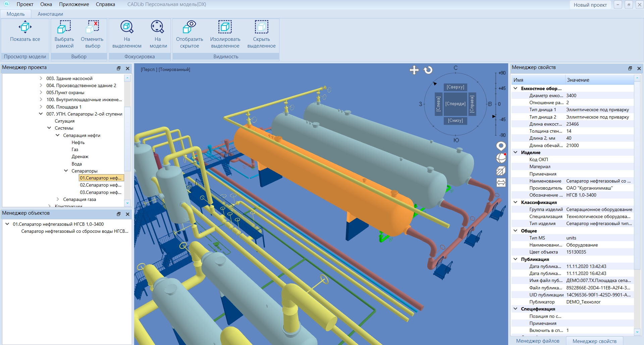Toggle the [Тонированный] shading mode label

point(174,70)
